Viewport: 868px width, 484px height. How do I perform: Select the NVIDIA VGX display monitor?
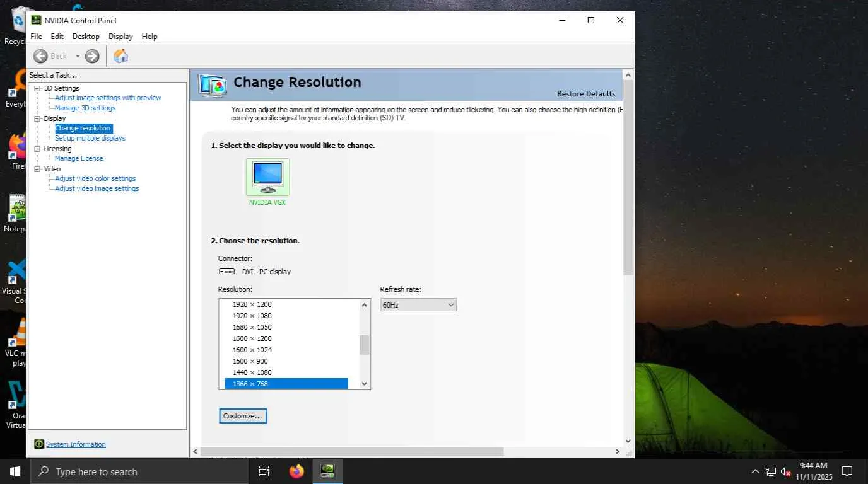[267, 177]
